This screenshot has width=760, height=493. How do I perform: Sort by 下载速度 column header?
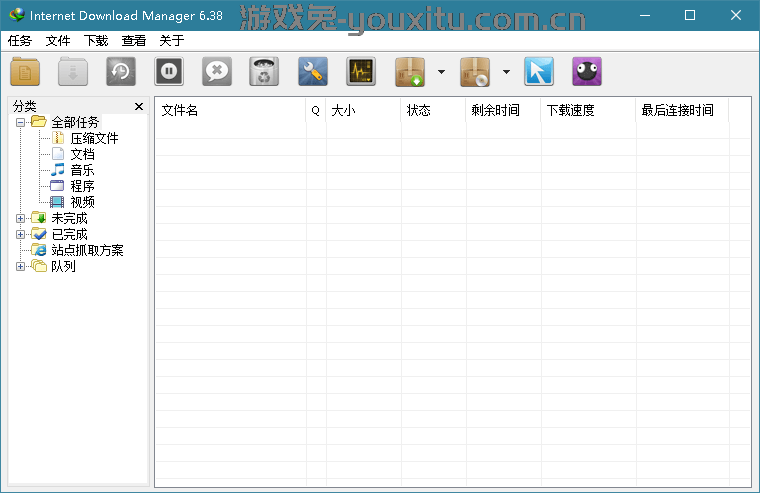pyautogui.click(x=588, y=110)
